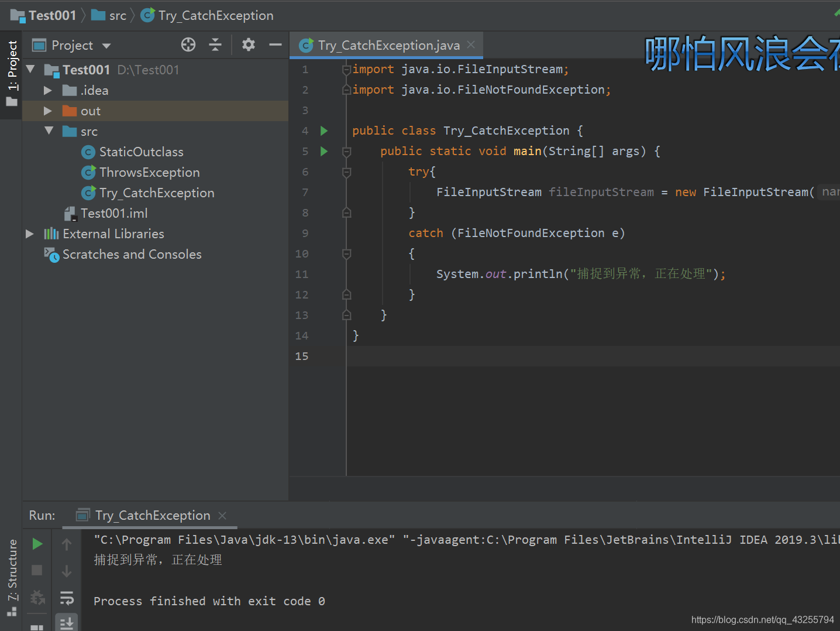Toggle Soft-Wrap in Run console

[67, 598]
